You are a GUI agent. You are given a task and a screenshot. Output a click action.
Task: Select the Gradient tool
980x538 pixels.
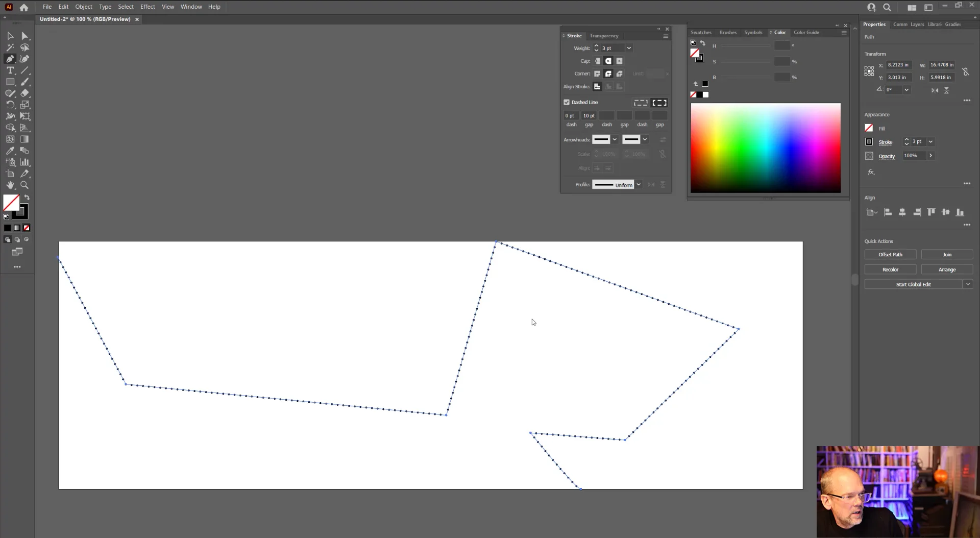click(24, 139)
